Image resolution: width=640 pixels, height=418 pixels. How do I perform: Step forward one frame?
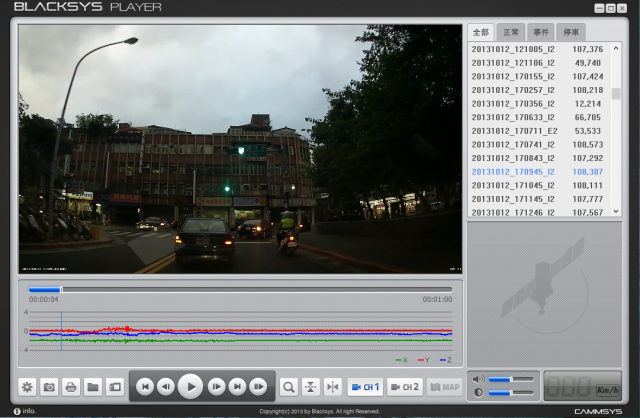[216, 387]
